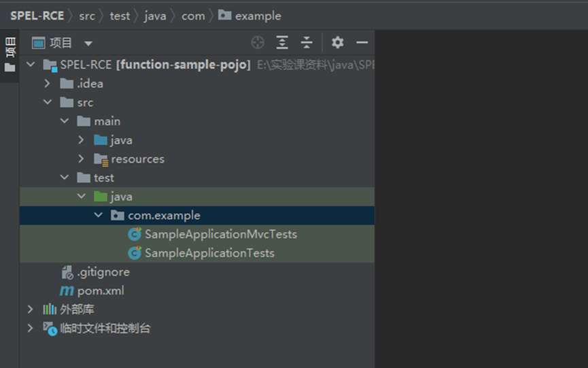The image size is (588, 368).
Task: Expand the 外部库 node
Action: [x=30, y=310]
